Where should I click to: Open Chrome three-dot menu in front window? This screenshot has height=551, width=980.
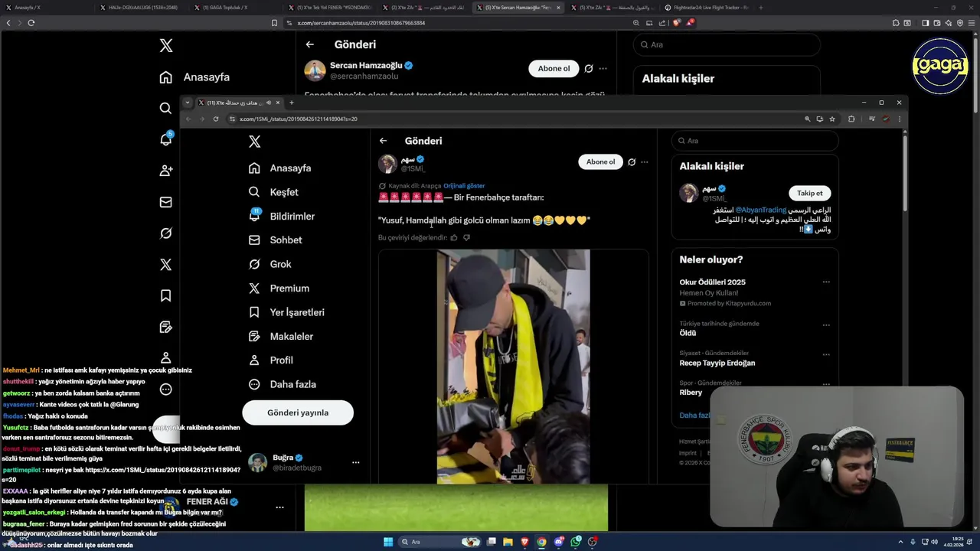[x=899, y=119]
